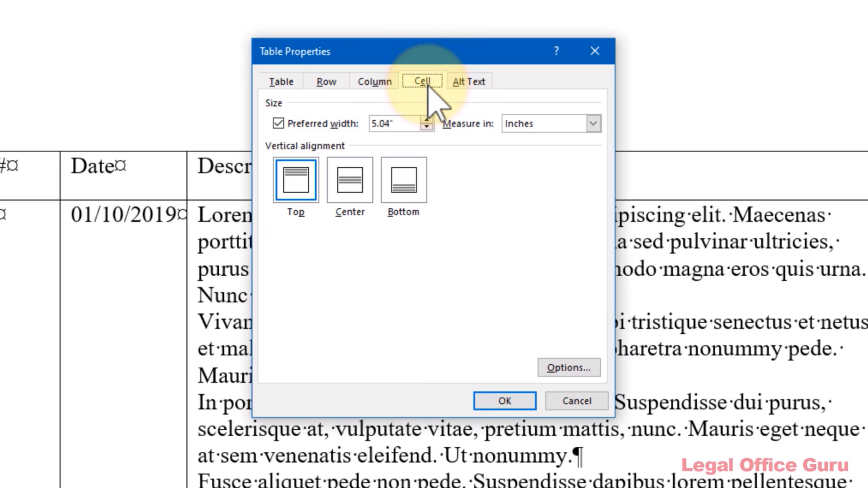868x488 pixels.
Task: Switch to the Column tab
Action: pyautogui.click(x=375, y=81)
